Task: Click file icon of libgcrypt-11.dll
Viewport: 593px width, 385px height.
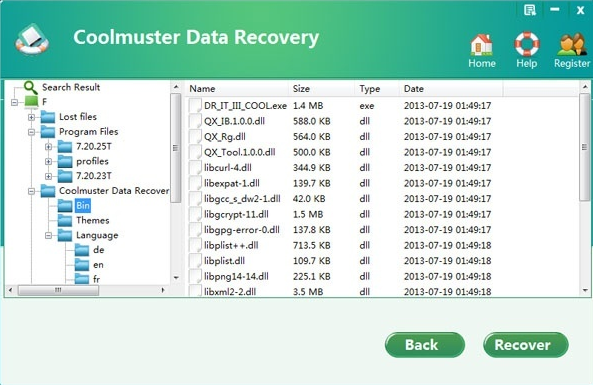Action: pyautogui.click(x=195, y=214)
